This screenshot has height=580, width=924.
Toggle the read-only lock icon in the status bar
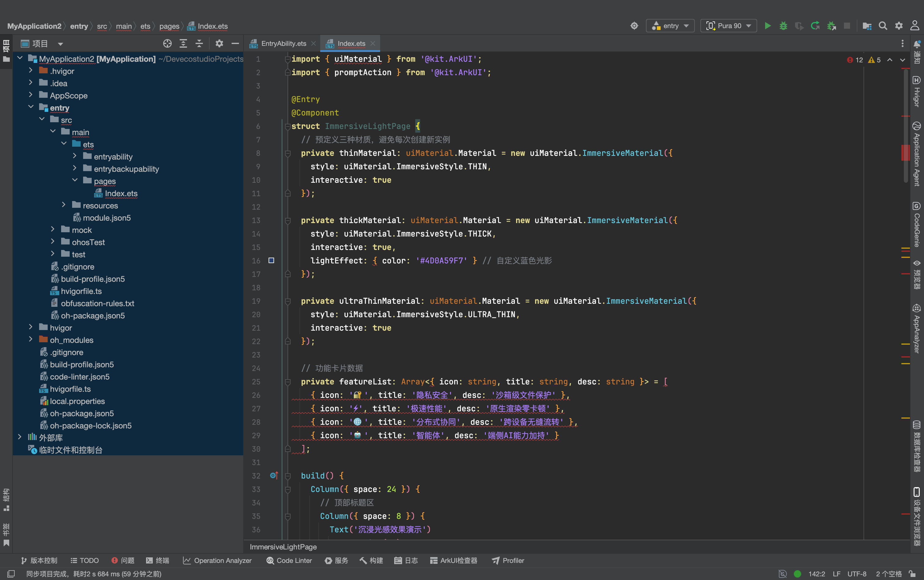point(912,574)
